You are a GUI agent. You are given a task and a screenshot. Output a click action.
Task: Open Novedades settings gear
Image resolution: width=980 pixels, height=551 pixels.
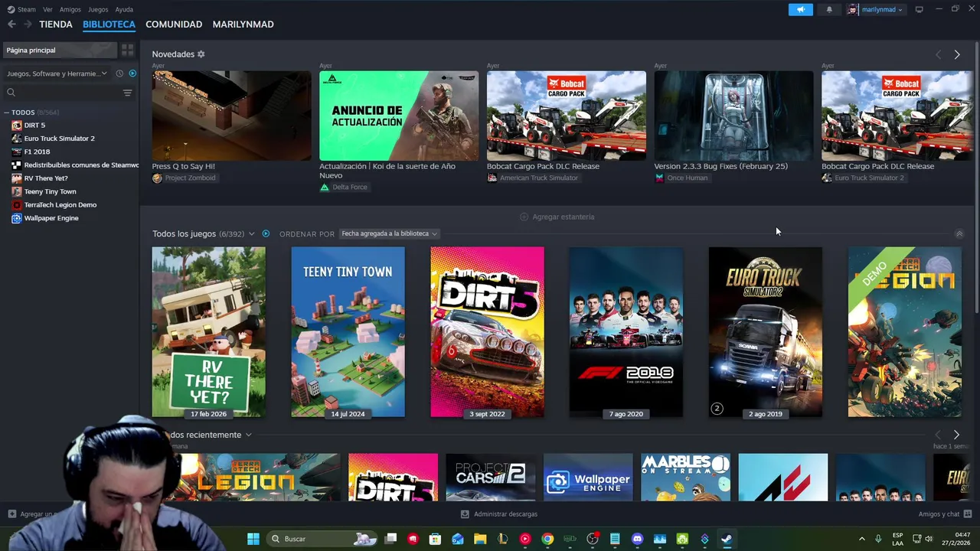pyautogui.click(x=201, y=54)
